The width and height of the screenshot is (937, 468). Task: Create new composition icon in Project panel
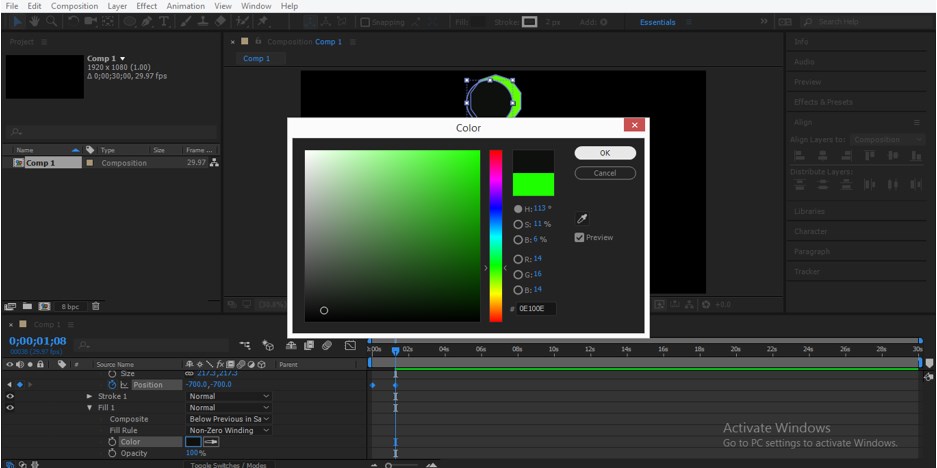(44, 306)
